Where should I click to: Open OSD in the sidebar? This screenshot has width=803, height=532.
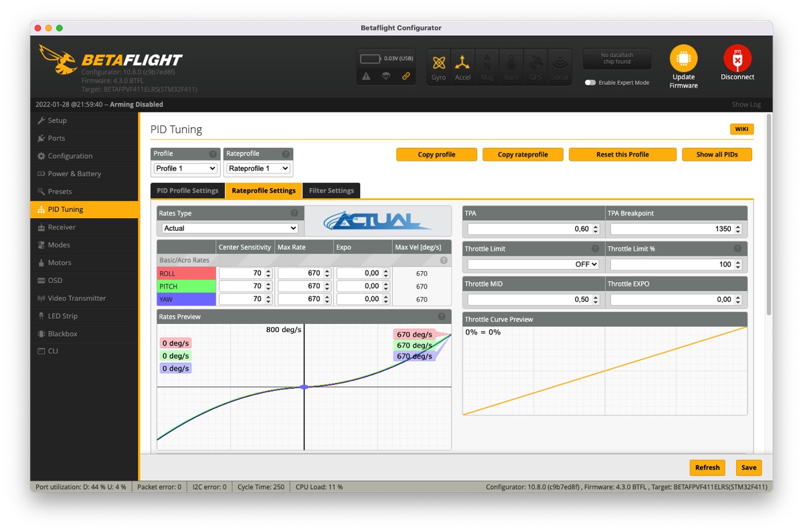tap(84, 280)
